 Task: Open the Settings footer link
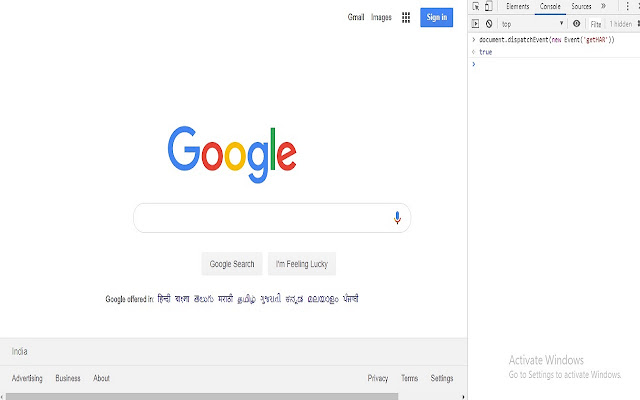click(442, 378)
